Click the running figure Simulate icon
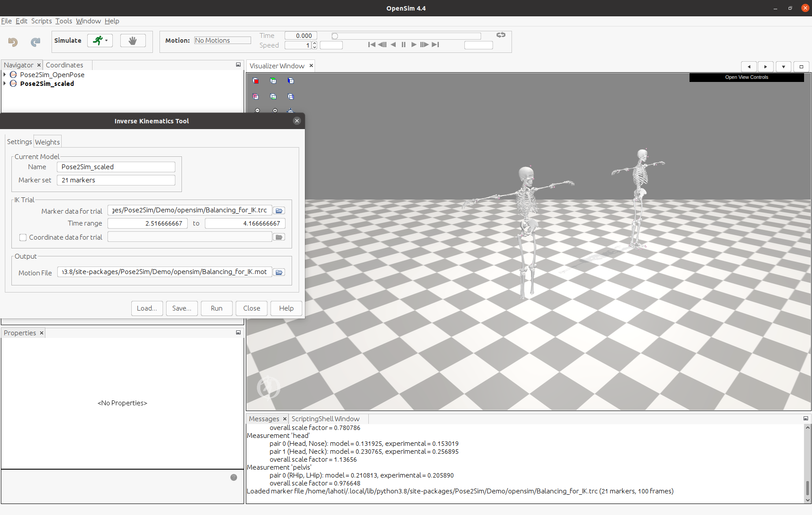812x515 pixels. pyautogui.click(x=97, y=40)
